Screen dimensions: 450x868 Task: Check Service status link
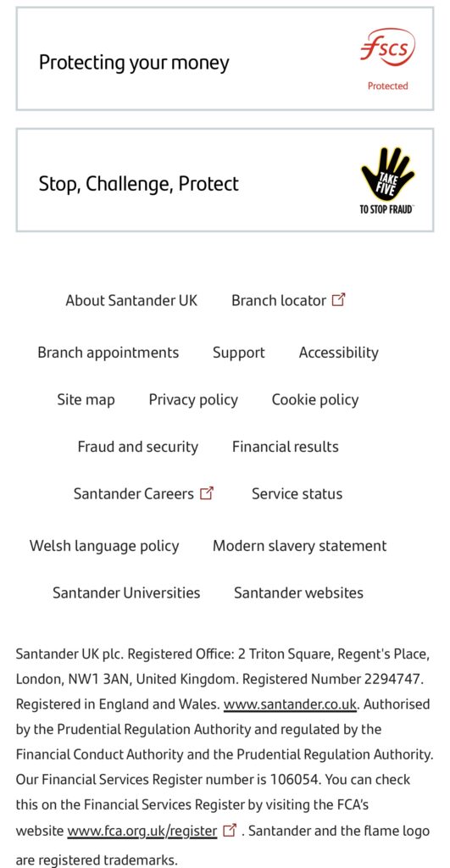point(297,494)
